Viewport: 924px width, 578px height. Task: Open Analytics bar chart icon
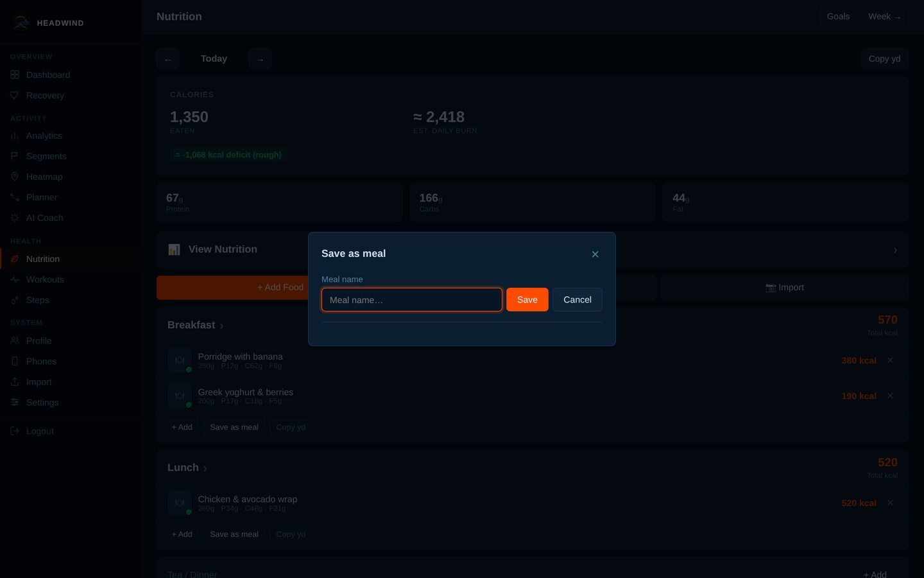(15, 136)
